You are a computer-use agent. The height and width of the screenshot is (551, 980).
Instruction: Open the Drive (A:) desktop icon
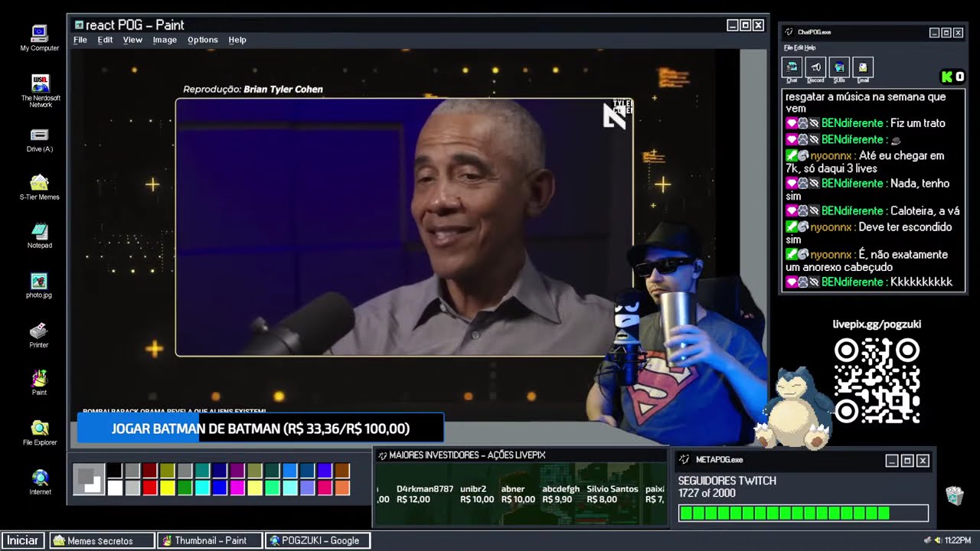coord(39,139)
